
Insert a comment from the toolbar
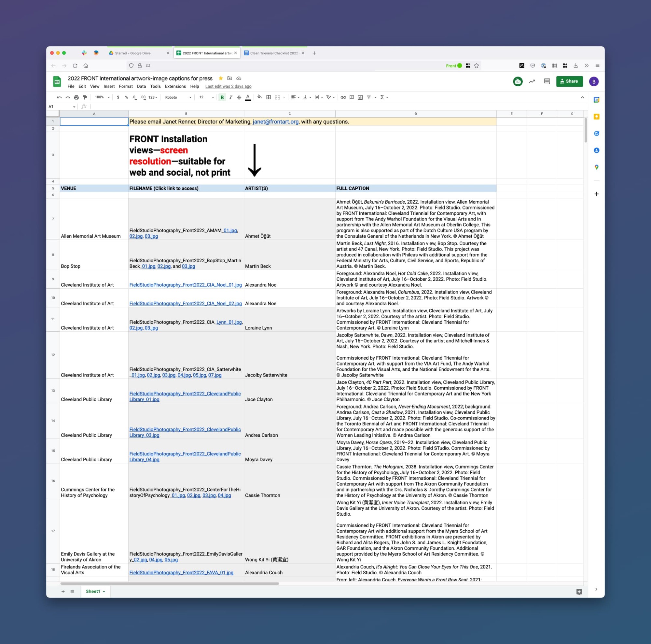coord(352,97)
